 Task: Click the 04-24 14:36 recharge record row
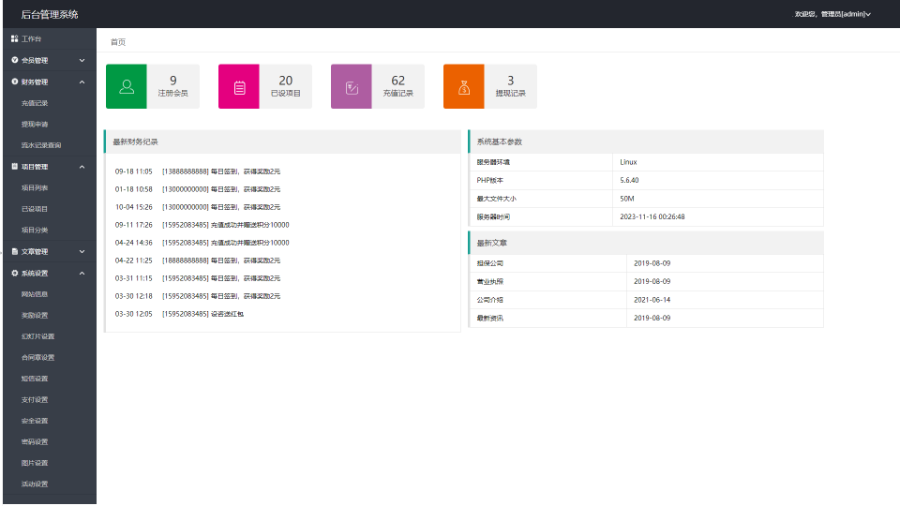coord(202,243)
